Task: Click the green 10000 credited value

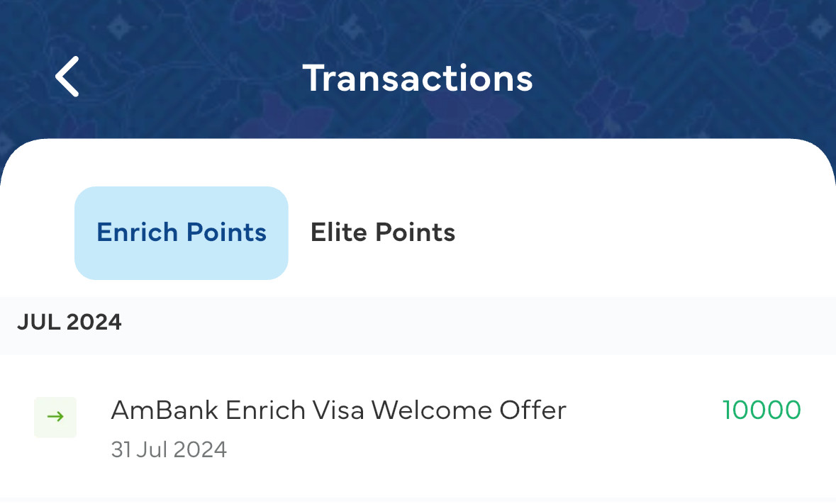Action: pyautogui.click(x=762, y=410)
